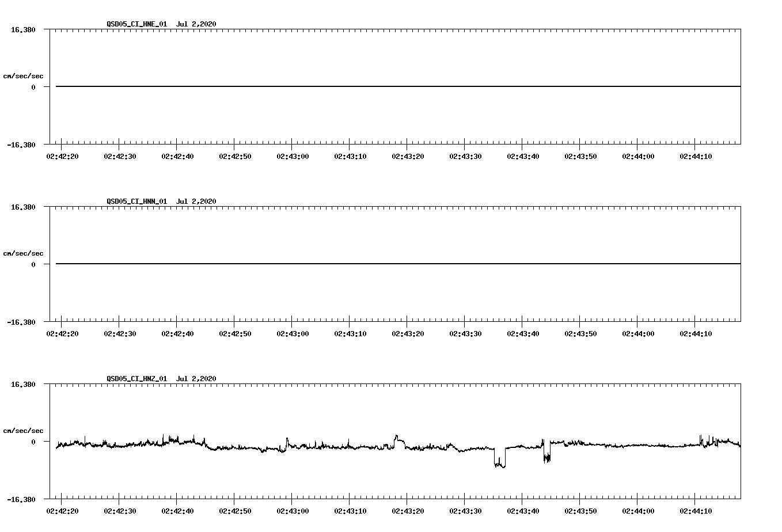
Task: Click the flat HNE trace line
Action: coord(398,86)
